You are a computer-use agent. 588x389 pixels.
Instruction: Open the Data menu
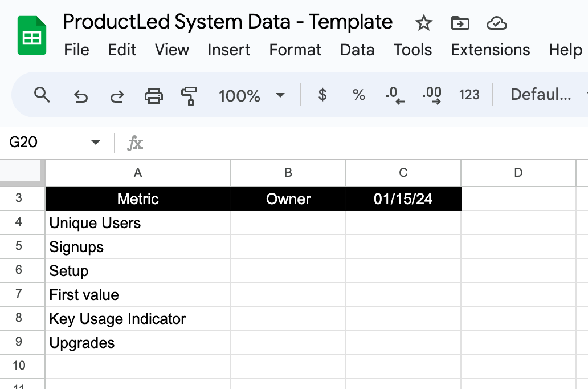357,50
